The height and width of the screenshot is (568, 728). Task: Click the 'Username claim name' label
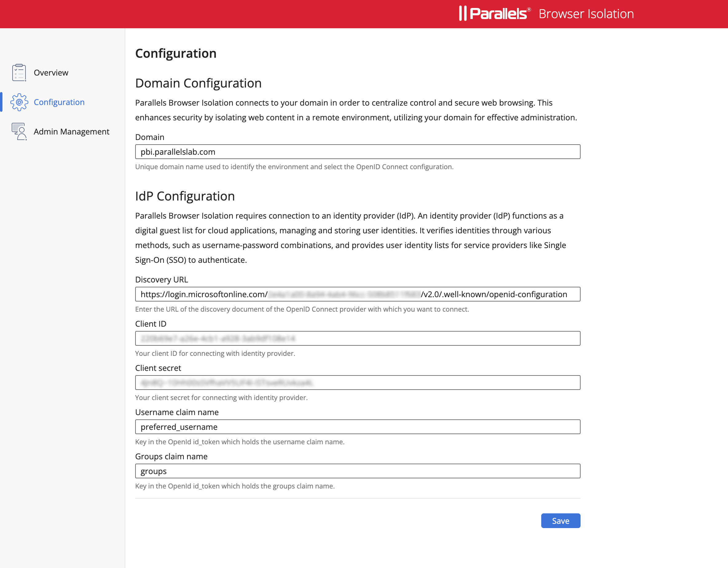click(177, 412)
